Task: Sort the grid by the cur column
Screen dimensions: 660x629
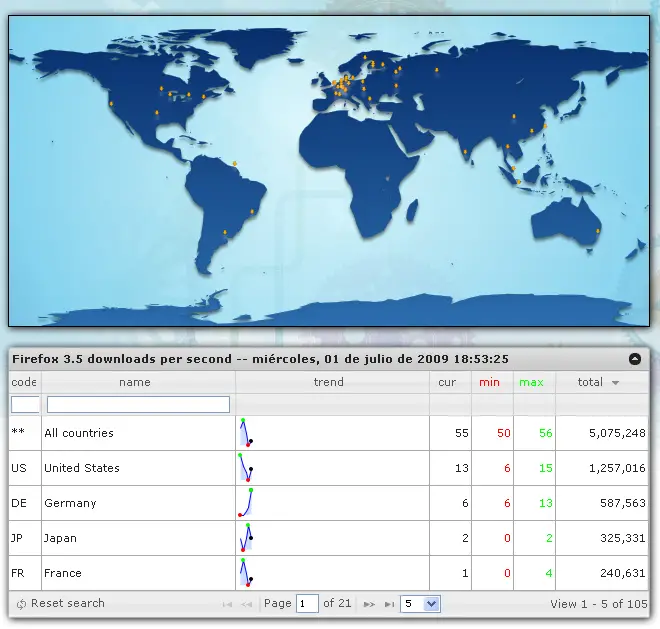Action: 447,382
